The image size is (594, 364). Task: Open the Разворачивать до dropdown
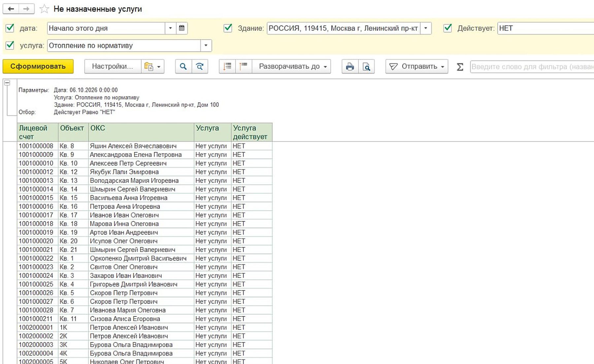click(292, 66)
